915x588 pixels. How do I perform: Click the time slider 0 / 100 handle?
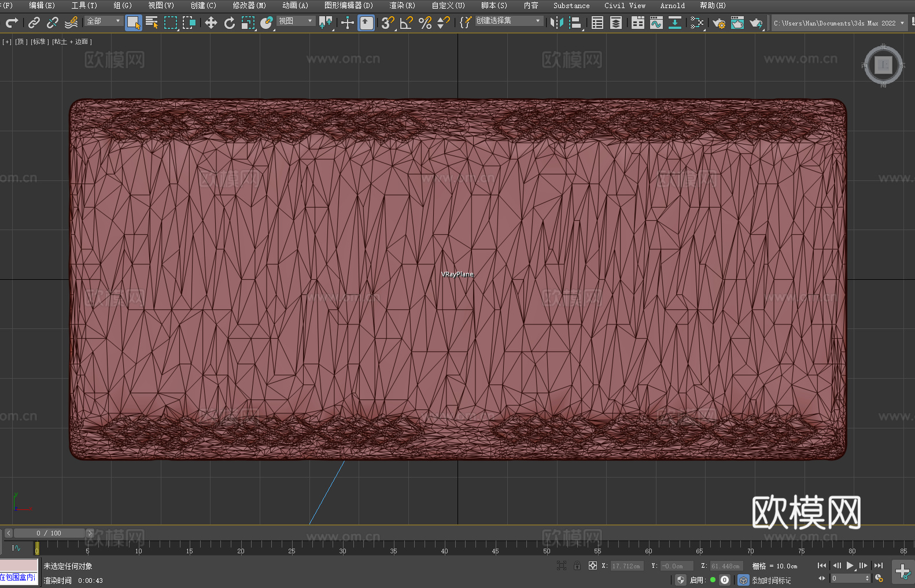49,533
